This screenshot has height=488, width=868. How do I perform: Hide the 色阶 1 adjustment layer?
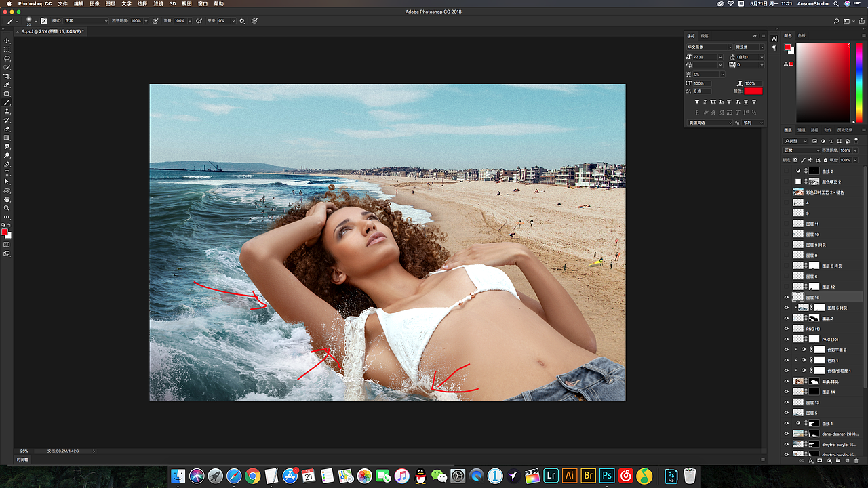pyautogui.click(x=787, y=360)
